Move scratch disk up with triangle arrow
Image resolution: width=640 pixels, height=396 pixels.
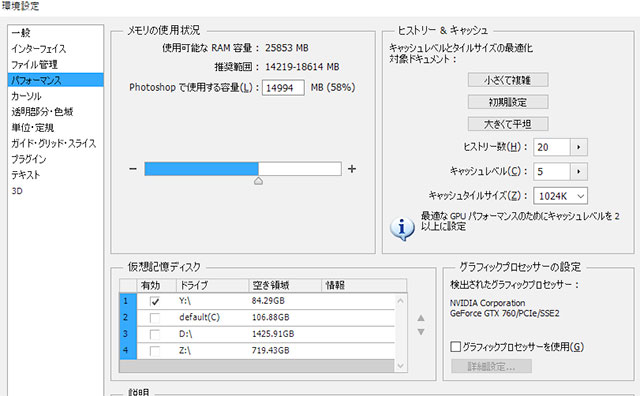421,318
